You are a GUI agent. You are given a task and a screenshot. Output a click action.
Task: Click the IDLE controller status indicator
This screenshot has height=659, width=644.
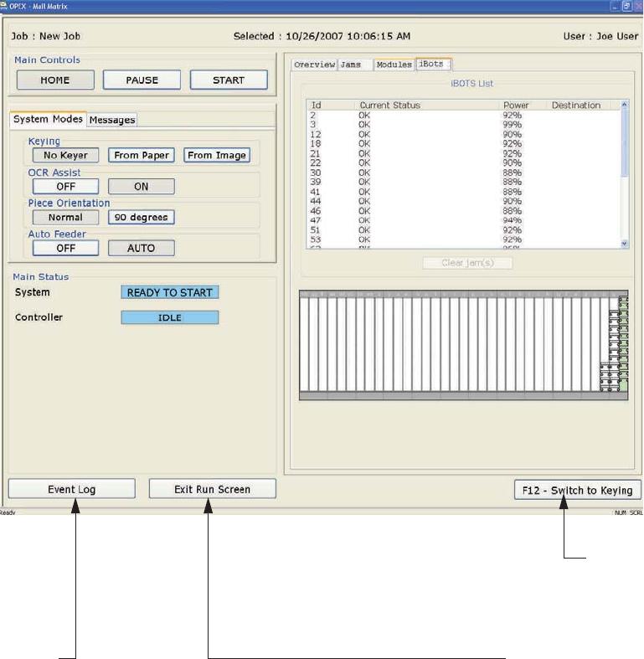coord(170,317)
